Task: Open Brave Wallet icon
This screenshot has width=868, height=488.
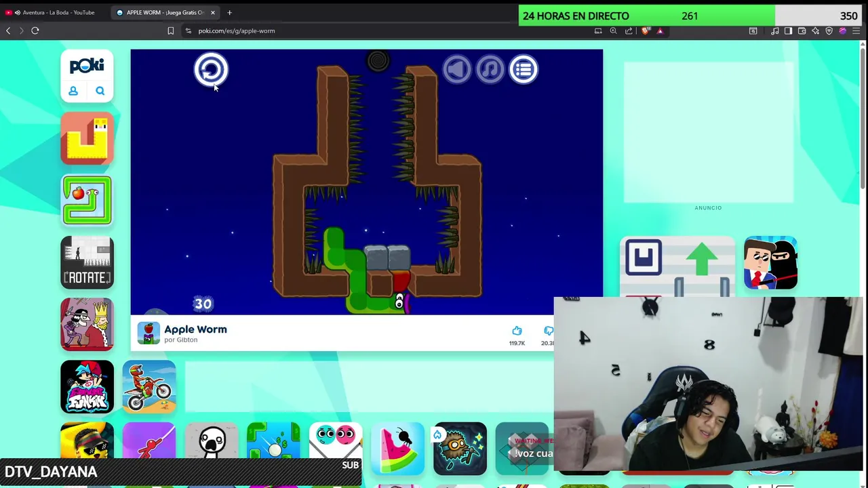Action: (802, 30)
